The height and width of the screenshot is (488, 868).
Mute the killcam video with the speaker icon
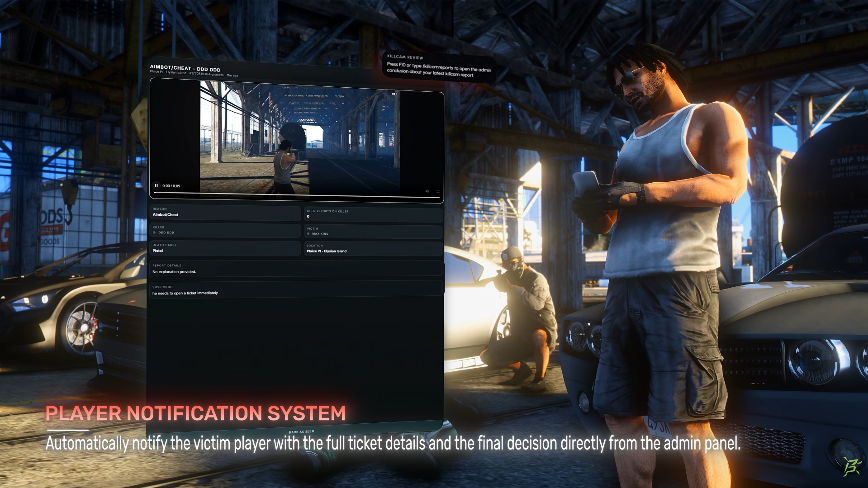click(427, 191)
